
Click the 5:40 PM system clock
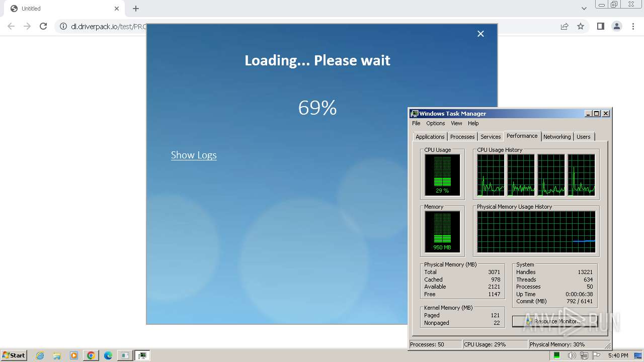[618, 355]
